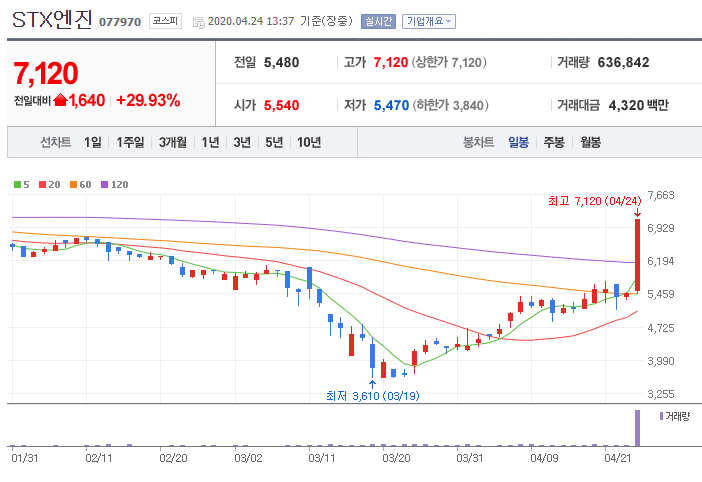The width and height of the screenshot is (702, 482).
Task: Click the 전일 value 5,480
Action: (x=281, y=62)
